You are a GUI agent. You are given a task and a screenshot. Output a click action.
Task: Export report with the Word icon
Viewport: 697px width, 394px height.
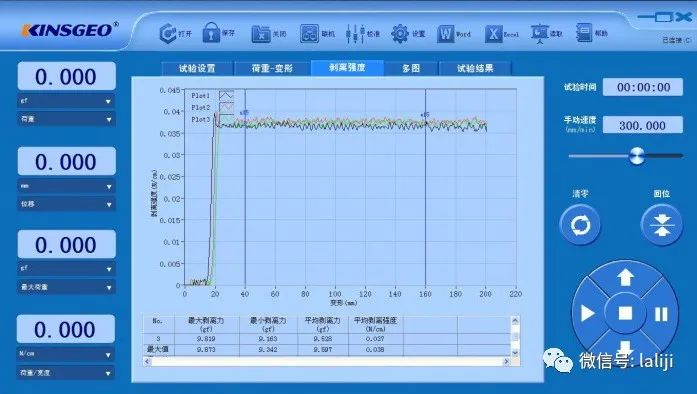coord(445,34)
